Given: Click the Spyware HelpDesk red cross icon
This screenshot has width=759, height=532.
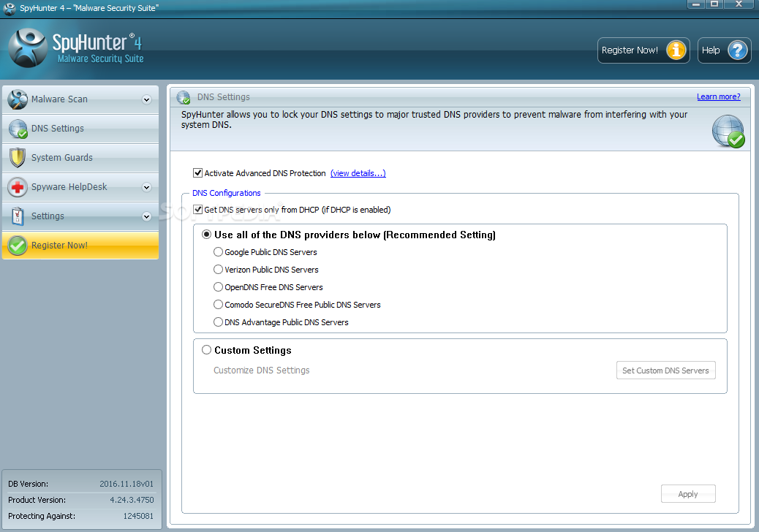Looking at the screenshot, I should pyautogui.click(x=18, y=187).
